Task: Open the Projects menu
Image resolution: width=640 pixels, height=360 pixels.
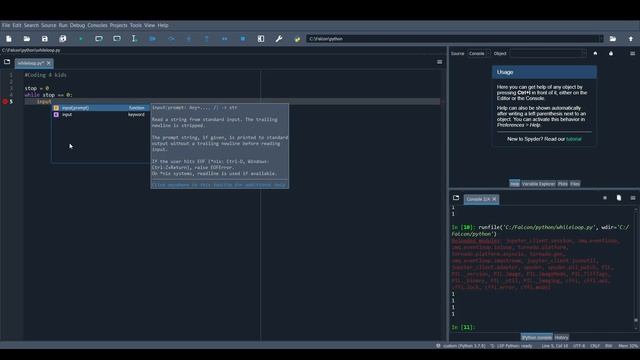Action: point(118,25)
